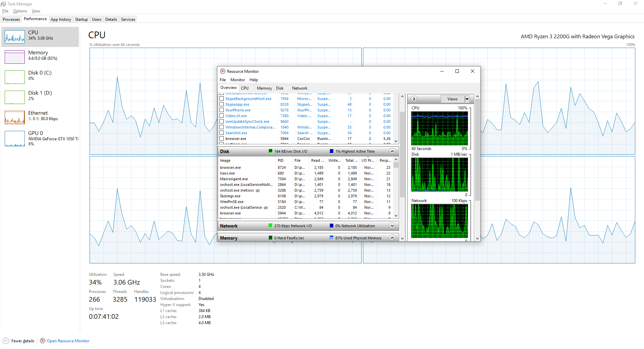Open the Ethernet performance view
Screen dimensions: 644x349
[x=40, y=117]
